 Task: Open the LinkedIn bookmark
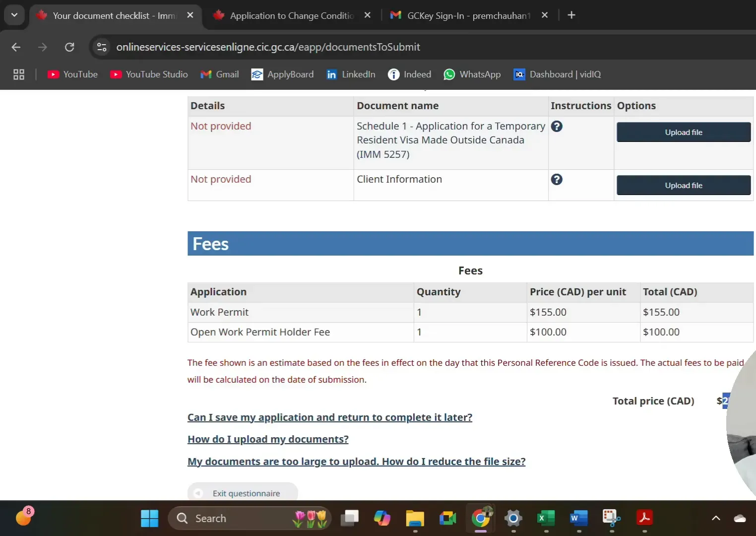point(351,74)
